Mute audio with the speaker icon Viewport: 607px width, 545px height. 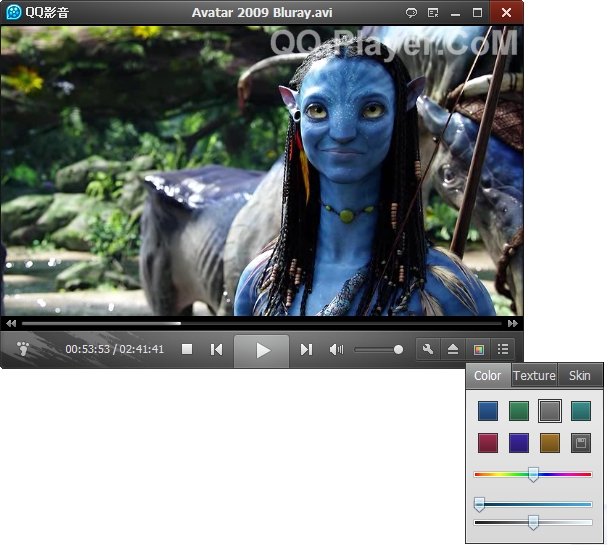tap(336, 350)
